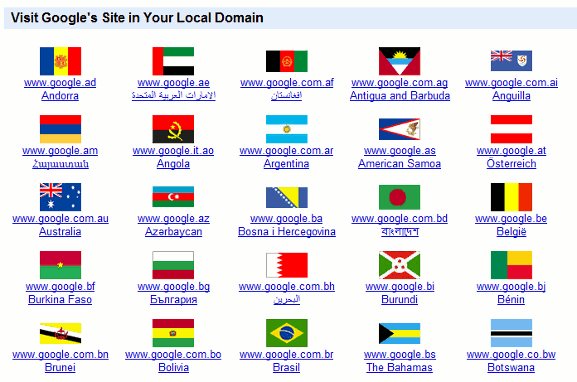
Task: Open the www.google.as link
Action: pos(399,151)
